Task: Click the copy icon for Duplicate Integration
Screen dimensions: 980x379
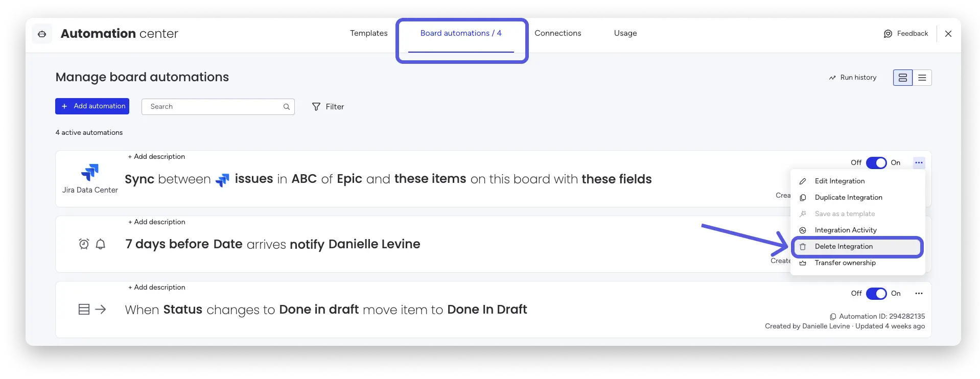Action: pyautogui.click(x=803, y=198)
